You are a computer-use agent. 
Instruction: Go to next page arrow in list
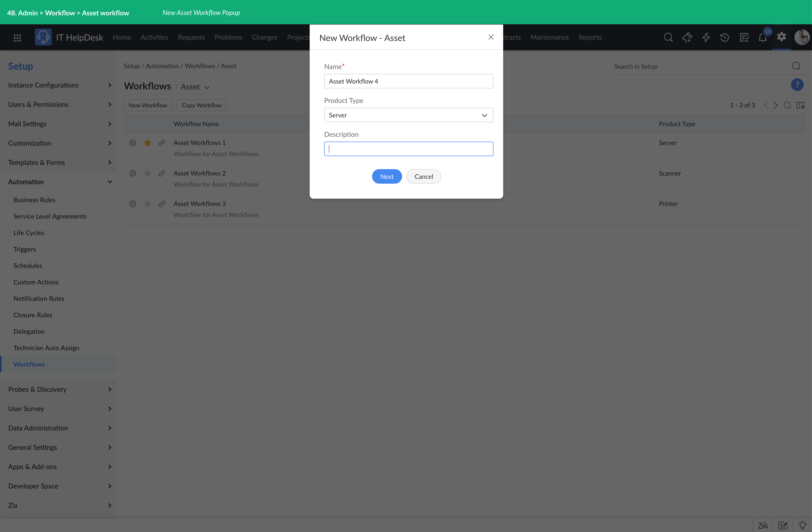tap(775, 105)
